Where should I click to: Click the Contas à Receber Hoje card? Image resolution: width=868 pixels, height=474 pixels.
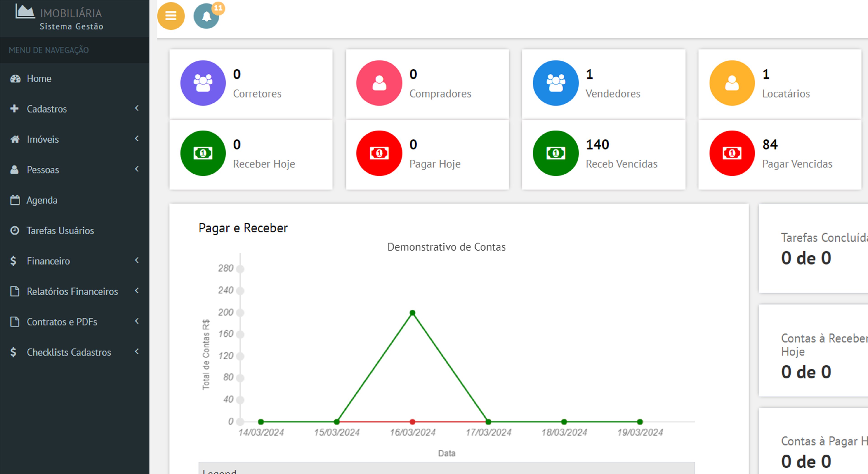(814, 350)
